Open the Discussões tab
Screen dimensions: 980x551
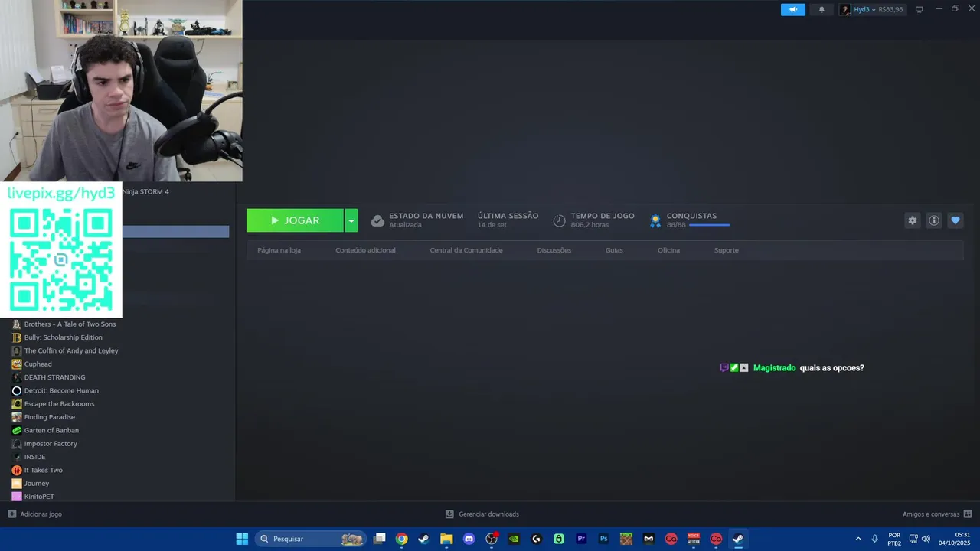coord(554,250)
